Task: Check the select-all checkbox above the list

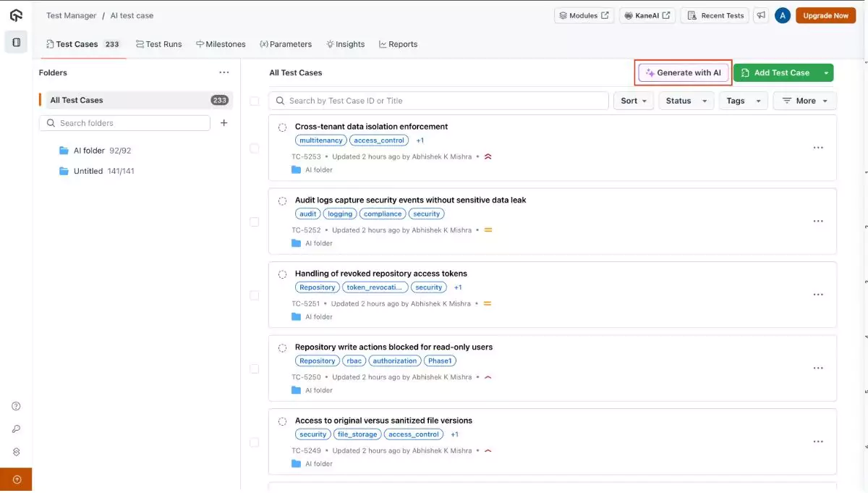Action: point(255,101)
